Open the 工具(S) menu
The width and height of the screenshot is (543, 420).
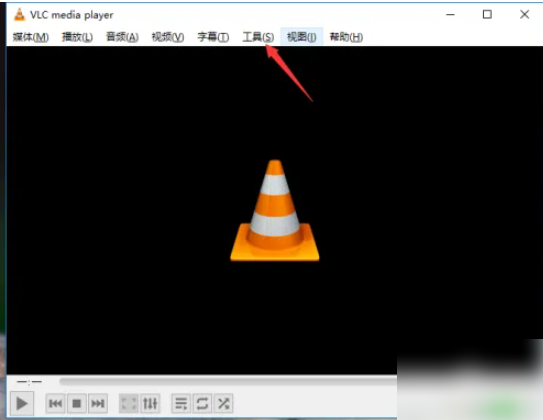point(258,37)
